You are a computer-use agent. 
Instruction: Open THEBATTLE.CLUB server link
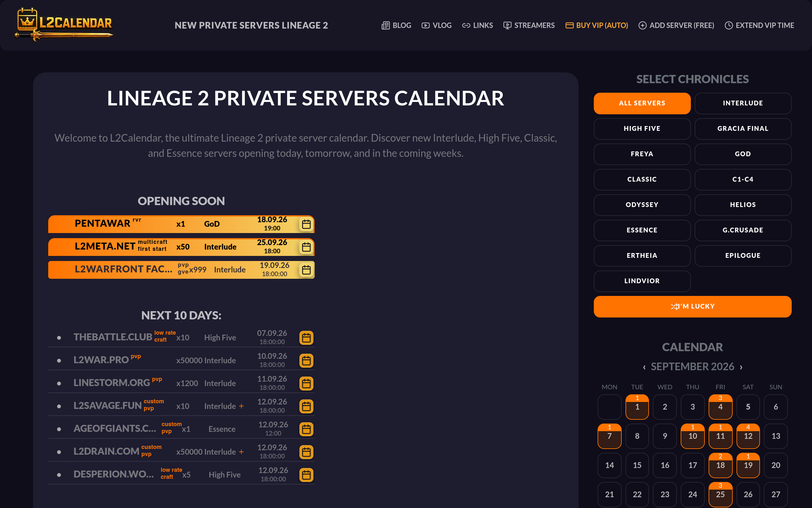pos(113,337)
